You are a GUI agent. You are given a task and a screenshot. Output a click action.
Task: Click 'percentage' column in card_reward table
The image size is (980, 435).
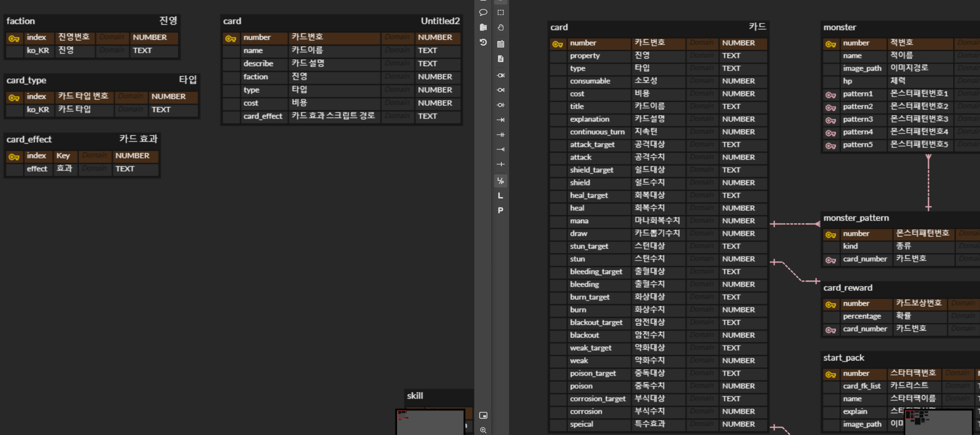click(x=862, y=316)
